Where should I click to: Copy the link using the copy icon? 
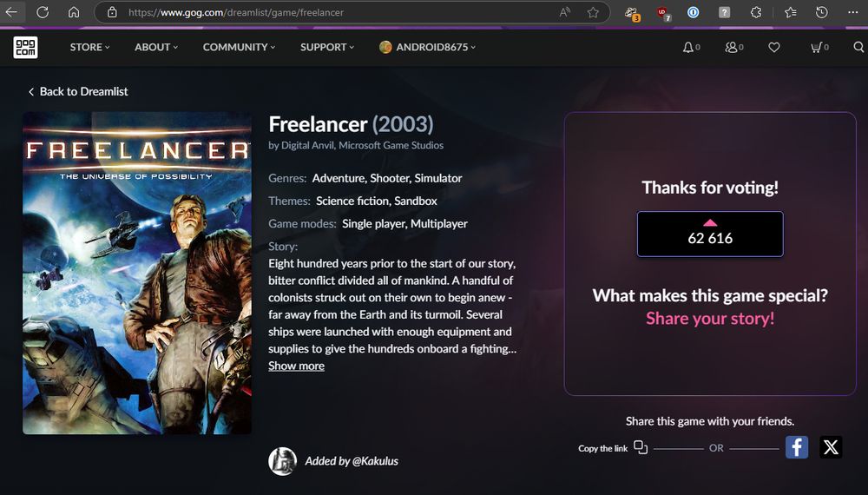point(641,447)
